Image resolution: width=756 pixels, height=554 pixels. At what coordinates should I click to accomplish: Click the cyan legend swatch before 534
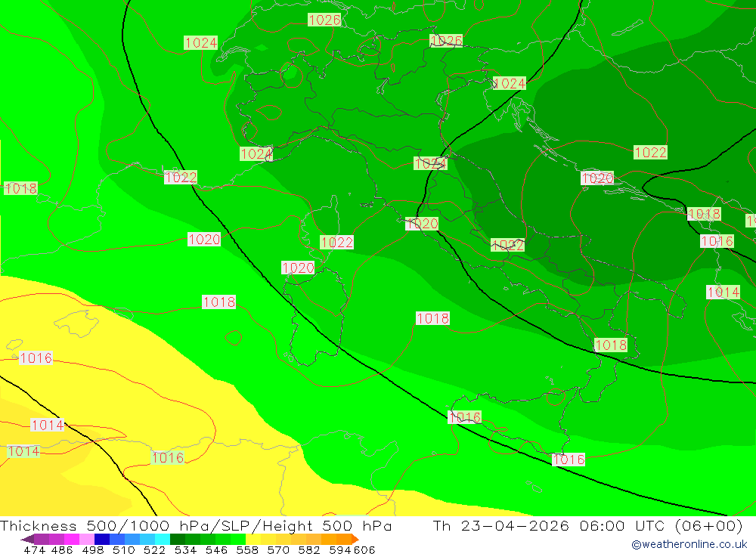[163, 539]
